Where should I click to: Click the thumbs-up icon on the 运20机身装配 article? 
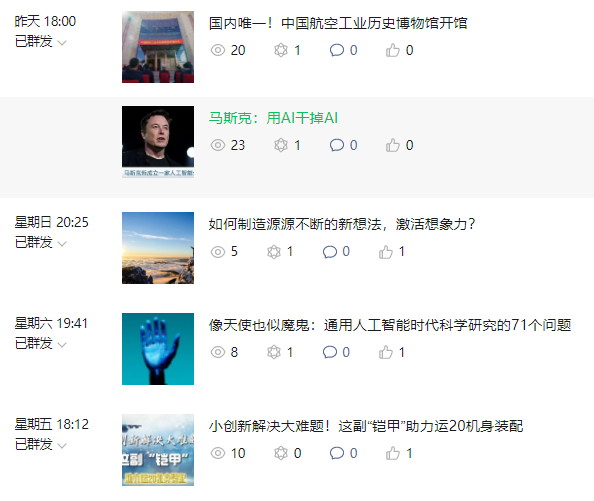[x=393, y=453]
